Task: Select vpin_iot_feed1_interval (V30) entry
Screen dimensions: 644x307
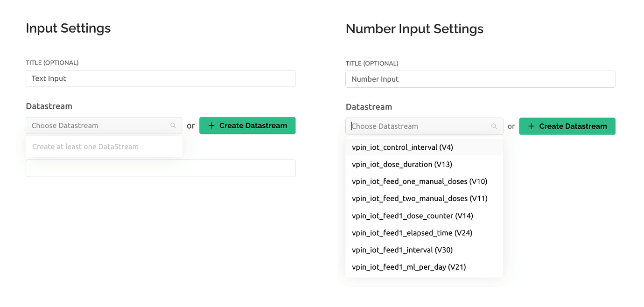Action: pyautogui.click(x=424, y=250)
